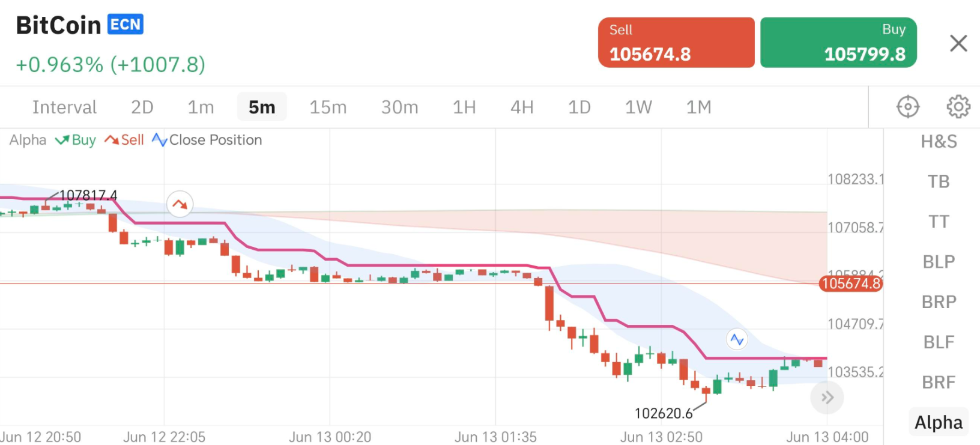Viewport: 980px width, 445px height.
Task: Click the close position marker on the chart
Action: [737, 339]
